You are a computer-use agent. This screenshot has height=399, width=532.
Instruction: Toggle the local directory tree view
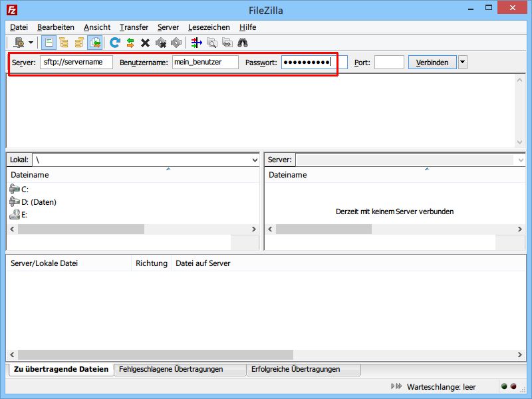coord(64,43)
